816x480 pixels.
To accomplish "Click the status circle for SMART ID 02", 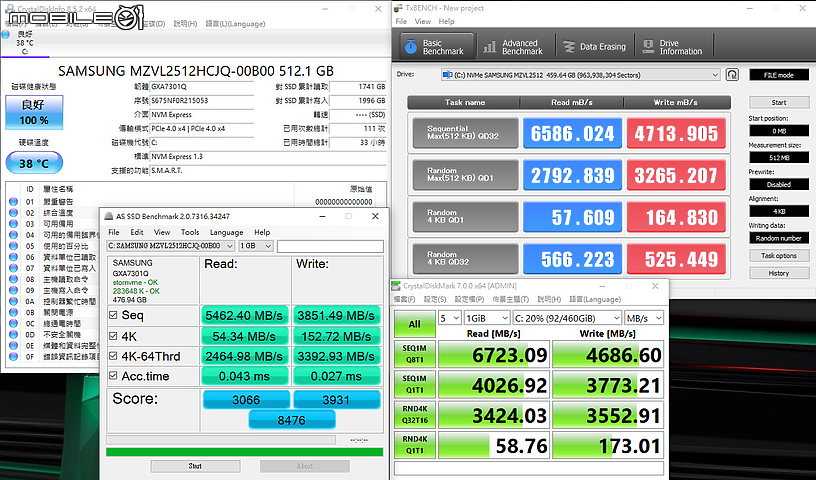I will (14, 212).
